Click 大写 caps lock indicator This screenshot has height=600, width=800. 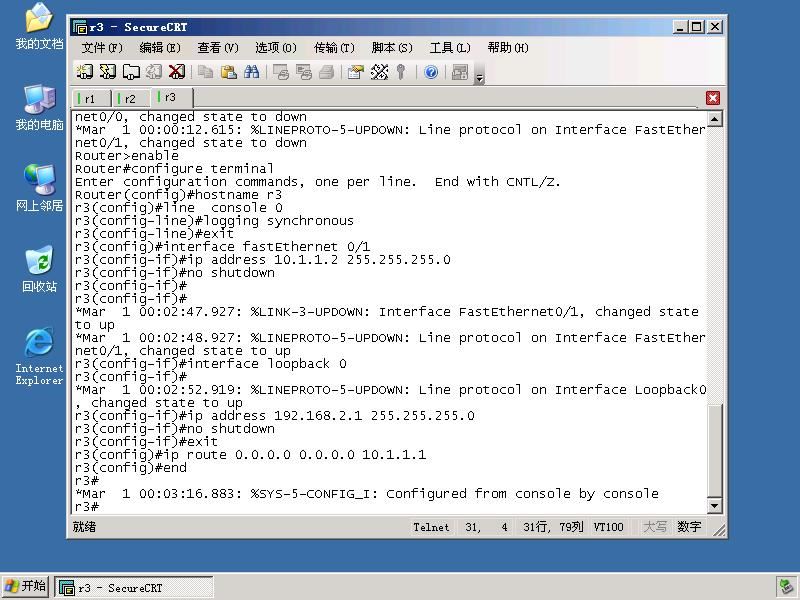655,527
